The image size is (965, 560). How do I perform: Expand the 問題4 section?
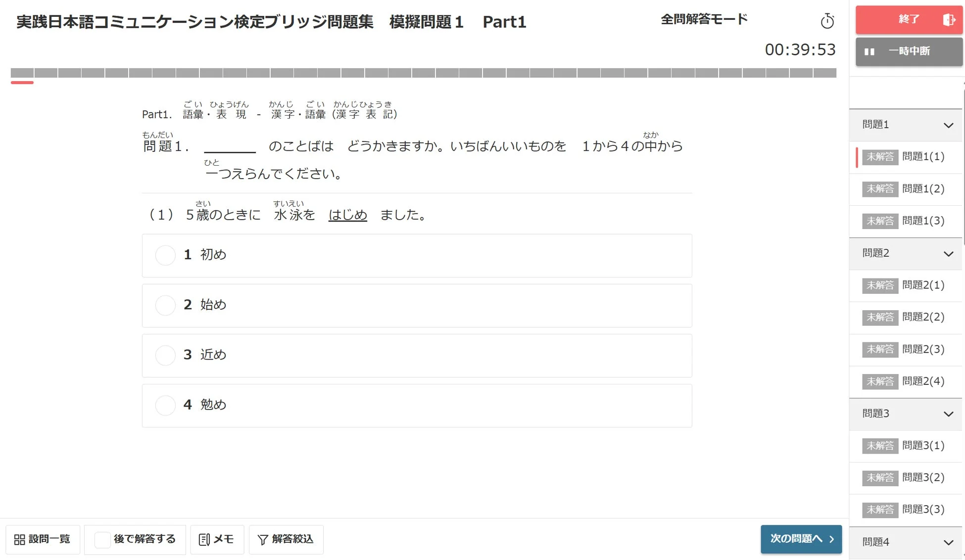(948, 542)
